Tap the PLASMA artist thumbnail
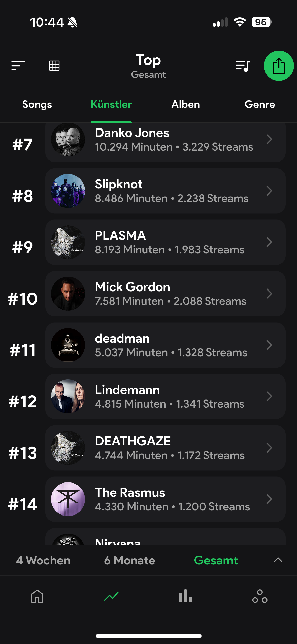 click(68, 242)
